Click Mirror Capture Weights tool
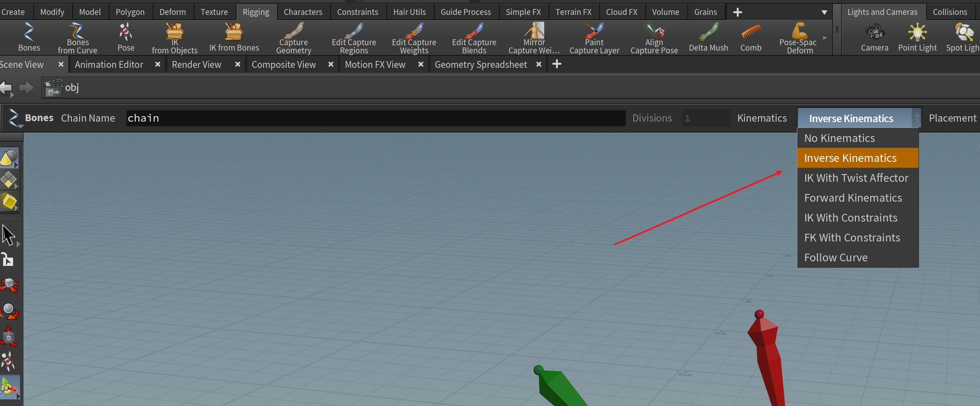This screenshot has height=406, width=980. point(534,38)
